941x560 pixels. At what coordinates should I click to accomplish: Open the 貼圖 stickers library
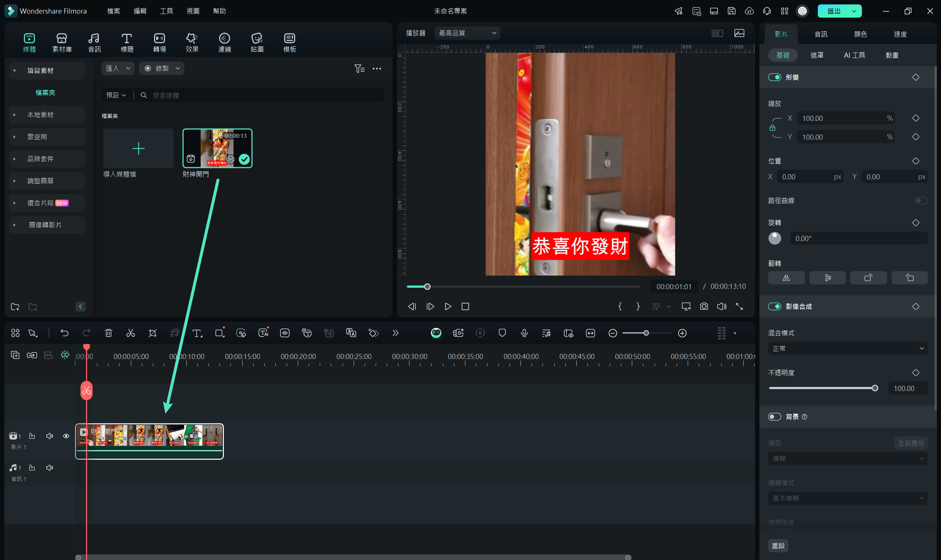pos(257,43)
